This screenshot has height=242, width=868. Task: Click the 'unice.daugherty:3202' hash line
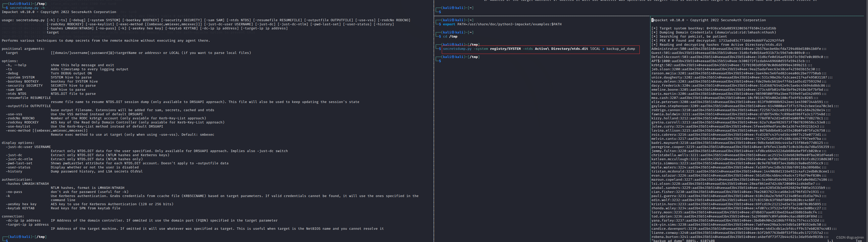click(742, 77)
